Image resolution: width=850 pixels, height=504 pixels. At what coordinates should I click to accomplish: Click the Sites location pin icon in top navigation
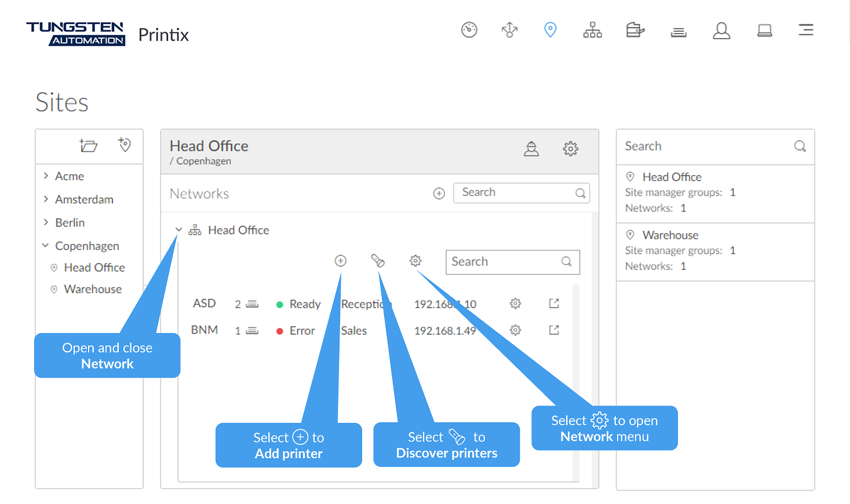550,30
